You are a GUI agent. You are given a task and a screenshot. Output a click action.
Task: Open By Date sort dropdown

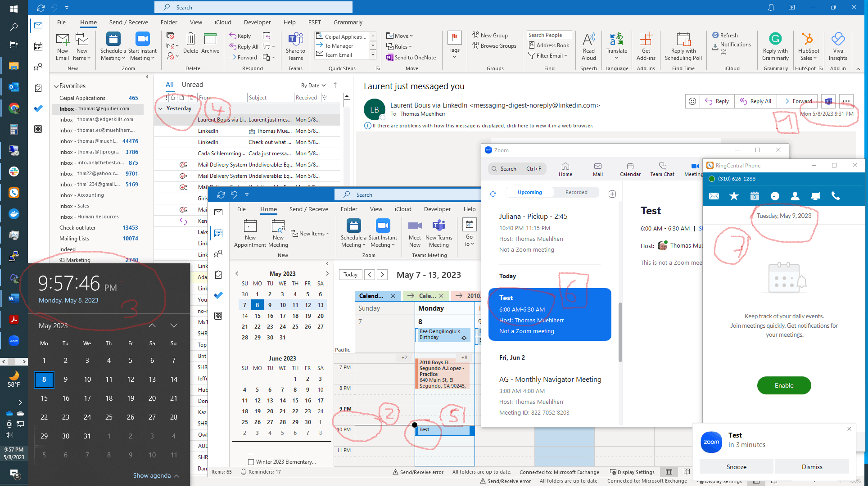pos(313,86)
